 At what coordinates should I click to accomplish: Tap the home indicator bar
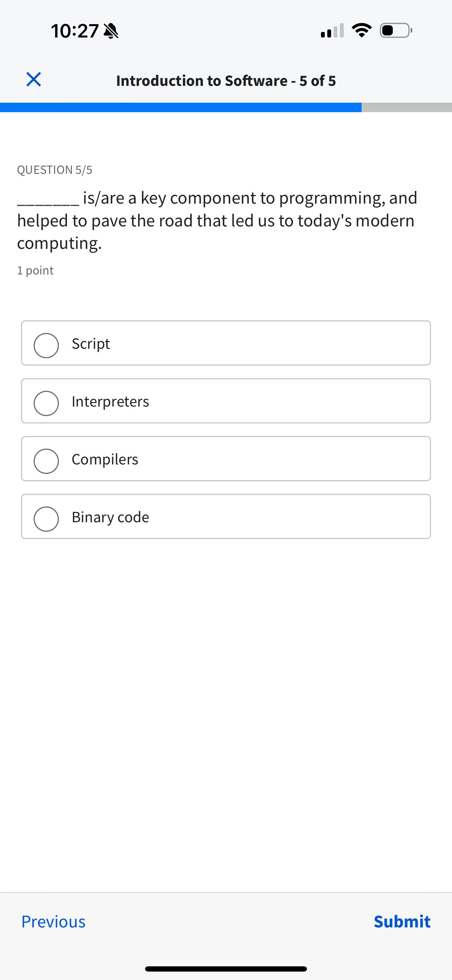click(x=226, y=967)
